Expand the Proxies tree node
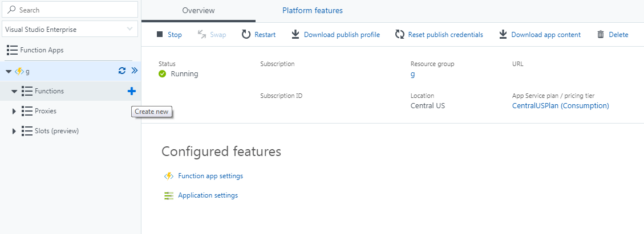This screenshot has width=644, height=234. click(x=14, y=111)
